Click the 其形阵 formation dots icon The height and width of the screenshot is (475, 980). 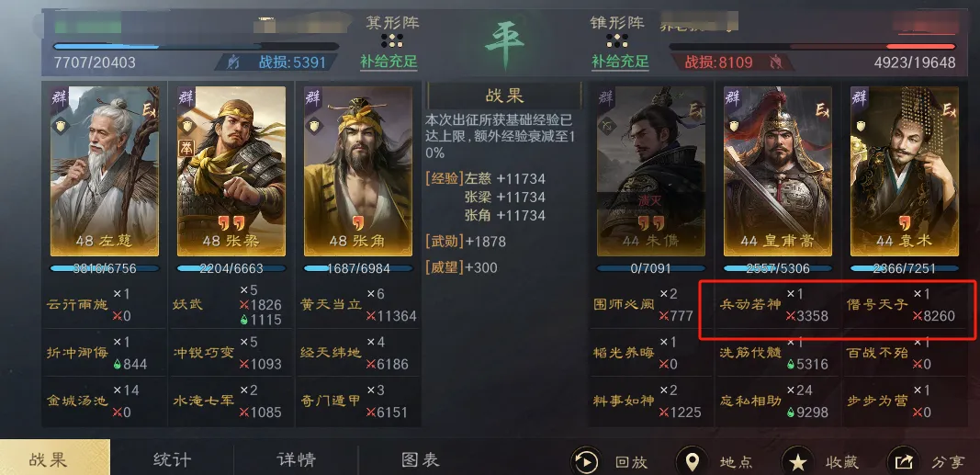tap(392, 40)
